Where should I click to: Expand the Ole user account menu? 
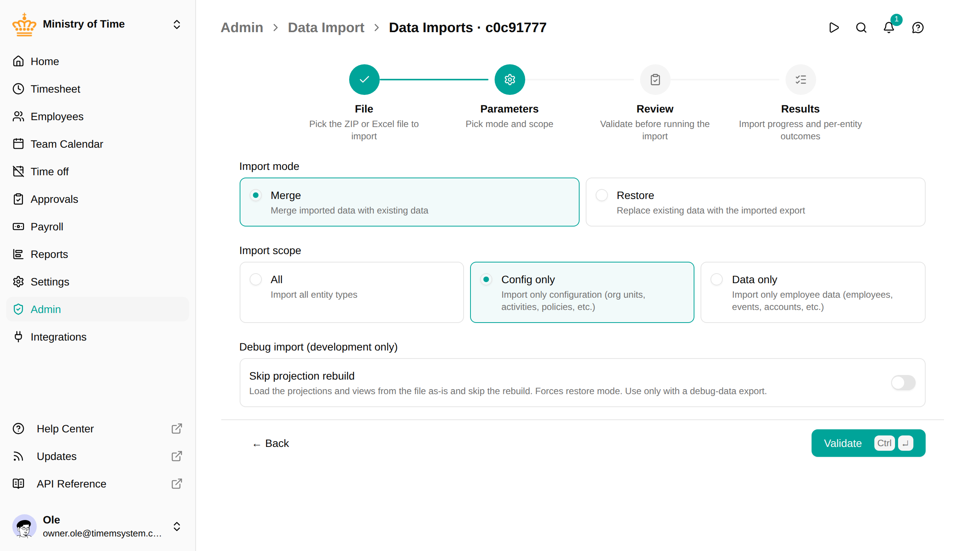pos(176,527)
